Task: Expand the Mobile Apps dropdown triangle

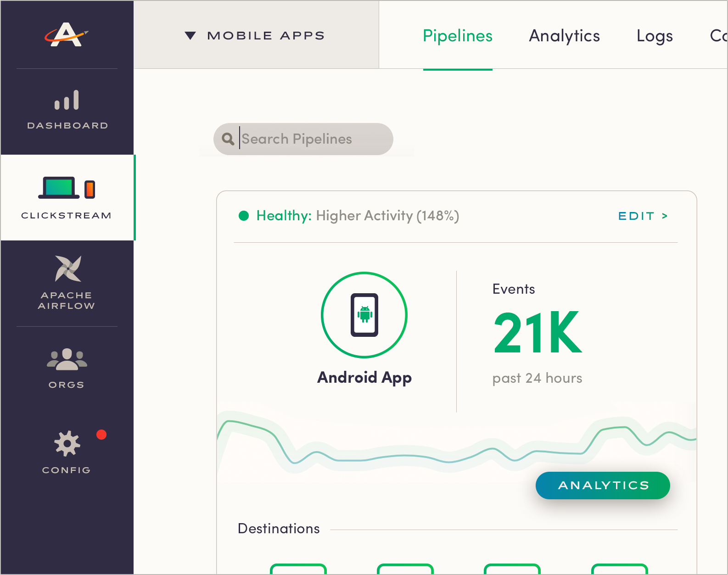Action: (190, 35)
